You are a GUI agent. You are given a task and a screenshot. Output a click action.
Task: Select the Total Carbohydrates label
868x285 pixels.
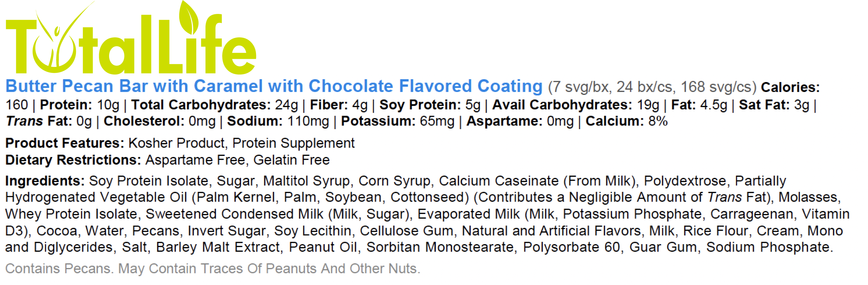tap(201, 105)
